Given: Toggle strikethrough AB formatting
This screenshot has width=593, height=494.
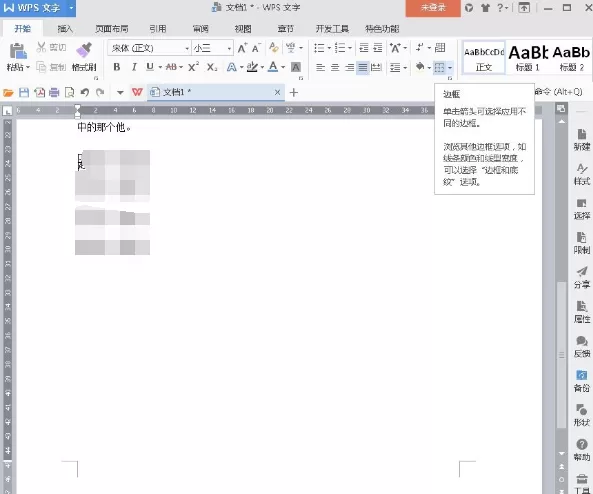Looking at the screenshot, I should pyautogui.click(x=171, y=67).
